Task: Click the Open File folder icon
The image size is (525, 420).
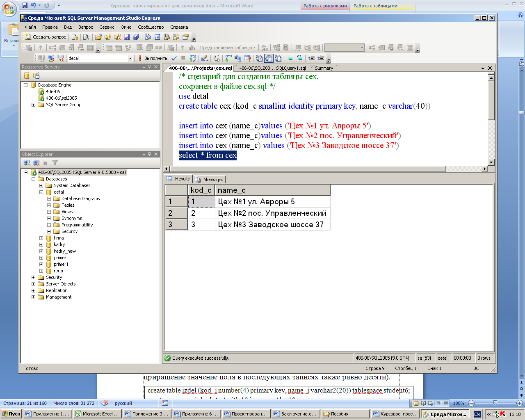Action: pyautogui.click(x=98, y=37)
